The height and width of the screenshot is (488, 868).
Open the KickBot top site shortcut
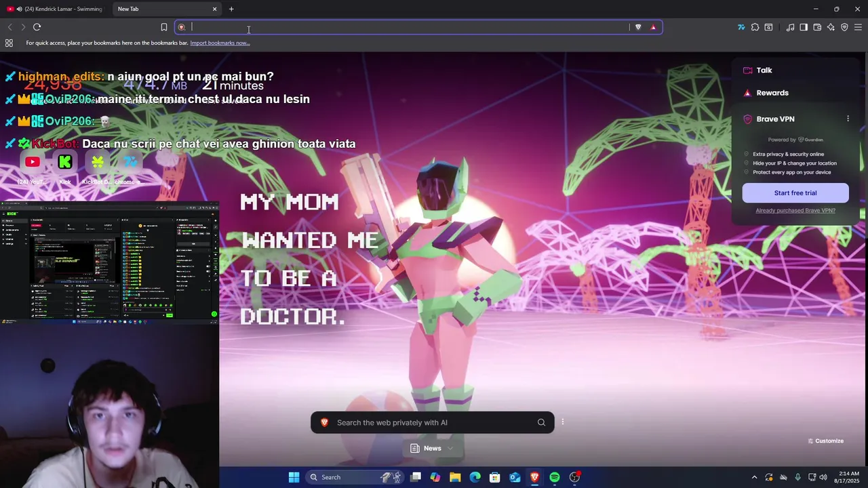click(98, 162)
